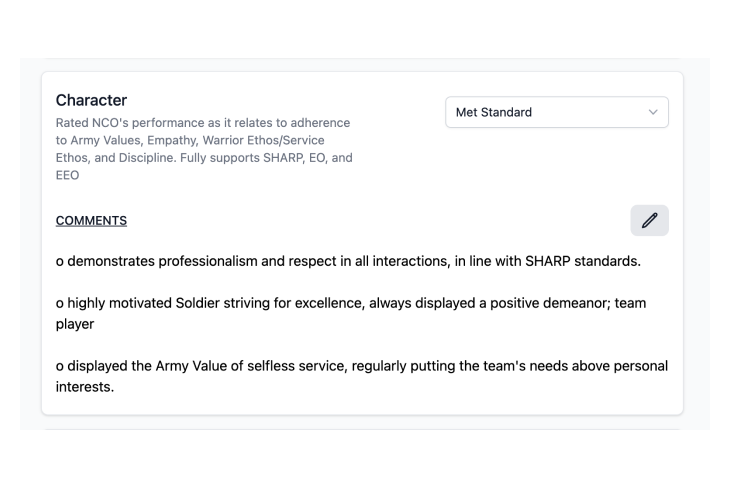Select the Character section heading
The height and width of the screenshot is (488, 732).
92,100
